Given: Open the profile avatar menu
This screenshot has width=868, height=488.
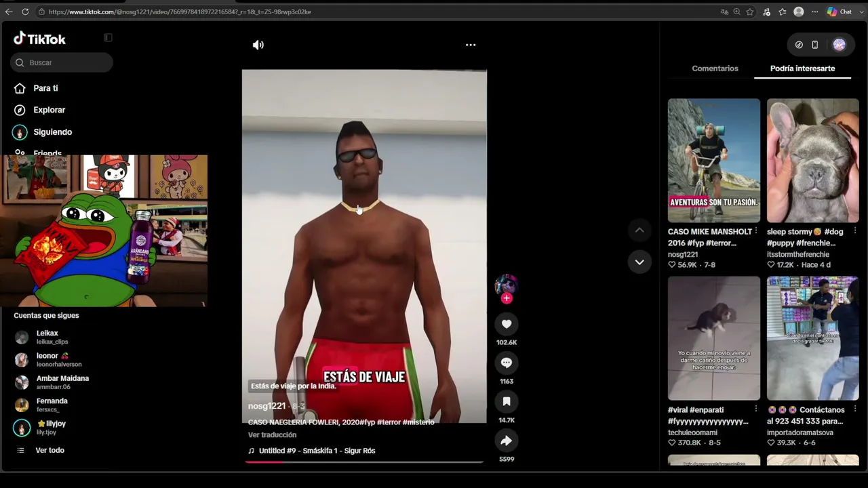Looking at the screenshot, I should 840,45.
